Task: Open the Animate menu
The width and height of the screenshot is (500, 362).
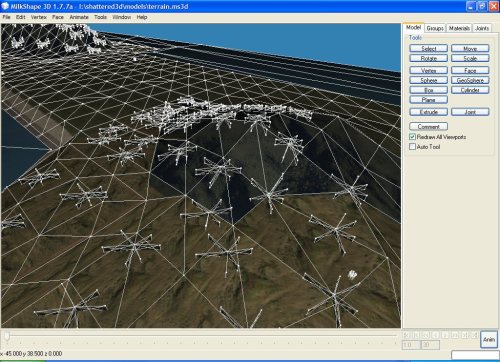Action: pos(79,17)
